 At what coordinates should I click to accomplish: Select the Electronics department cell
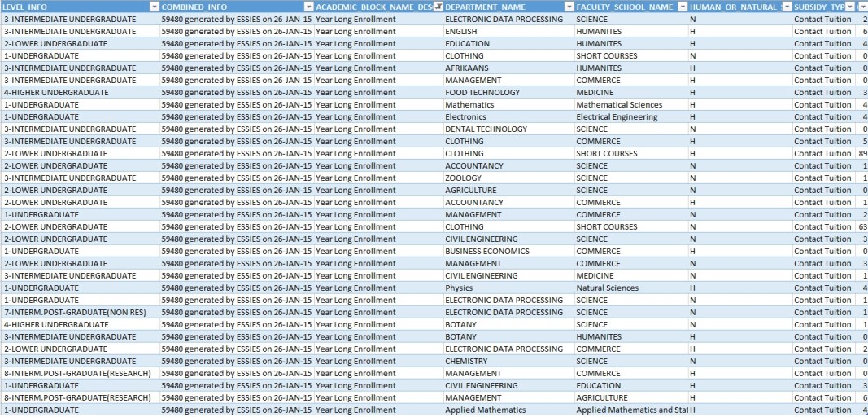click(508, 117)
